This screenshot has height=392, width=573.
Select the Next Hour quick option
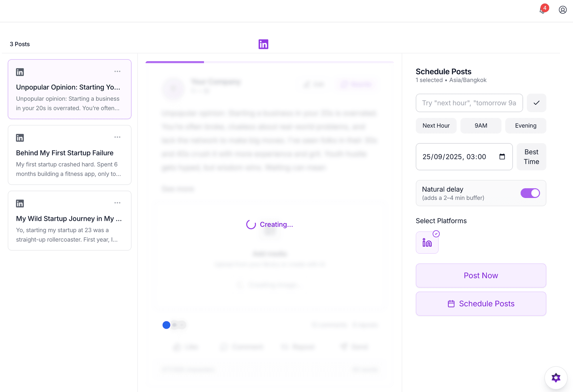coord(436,126)
